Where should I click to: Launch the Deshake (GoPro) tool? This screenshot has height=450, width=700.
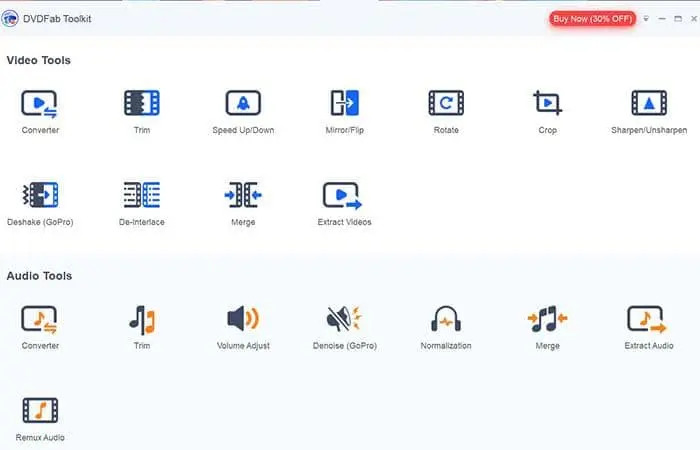click(x=40, y=194)
